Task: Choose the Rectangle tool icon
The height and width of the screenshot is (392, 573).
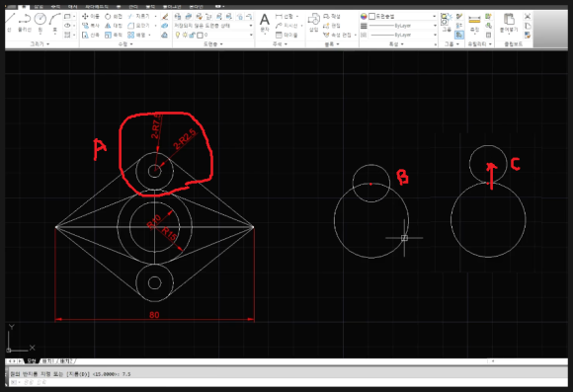Action: coord(67,17)
